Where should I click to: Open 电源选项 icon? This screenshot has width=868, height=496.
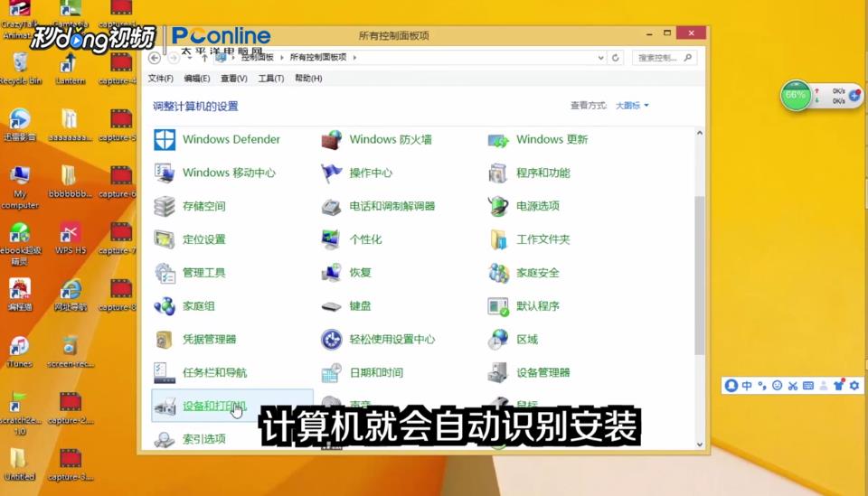click(x=498, y=206)
